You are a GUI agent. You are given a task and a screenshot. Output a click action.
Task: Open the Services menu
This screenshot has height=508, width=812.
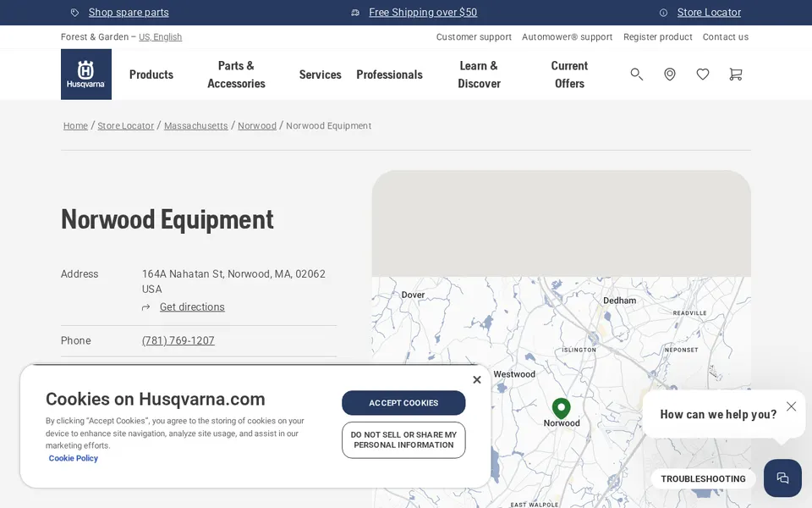point(320,75)
